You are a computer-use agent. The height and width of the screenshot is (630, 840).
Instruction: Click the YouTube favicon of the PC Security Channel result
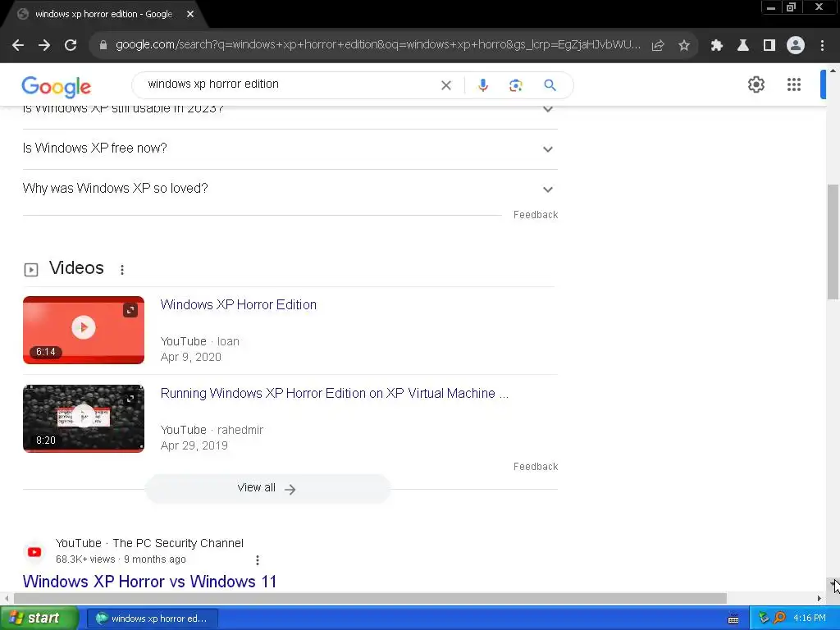click(34, 552)
